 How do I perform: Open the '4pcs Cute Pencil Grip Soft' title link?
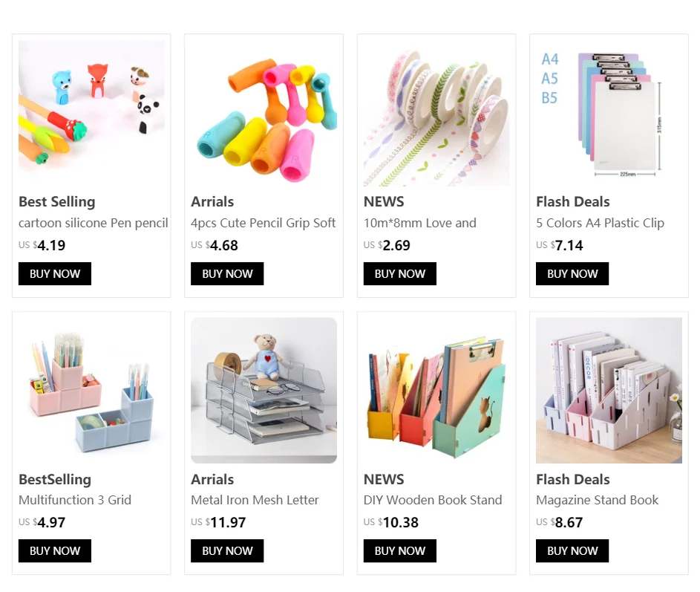(x=264, y=223)
